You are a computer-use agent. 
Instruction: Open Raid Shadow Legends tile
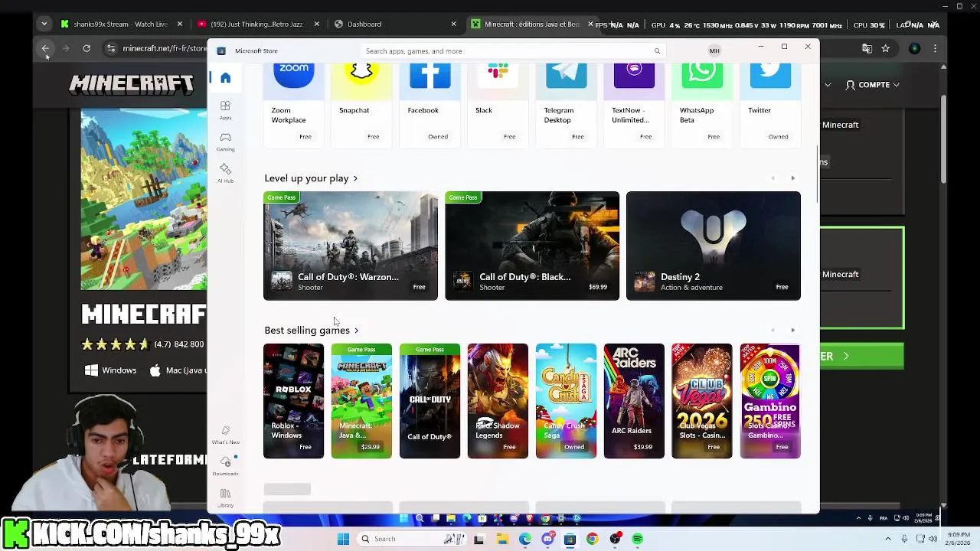click(498, 401)
